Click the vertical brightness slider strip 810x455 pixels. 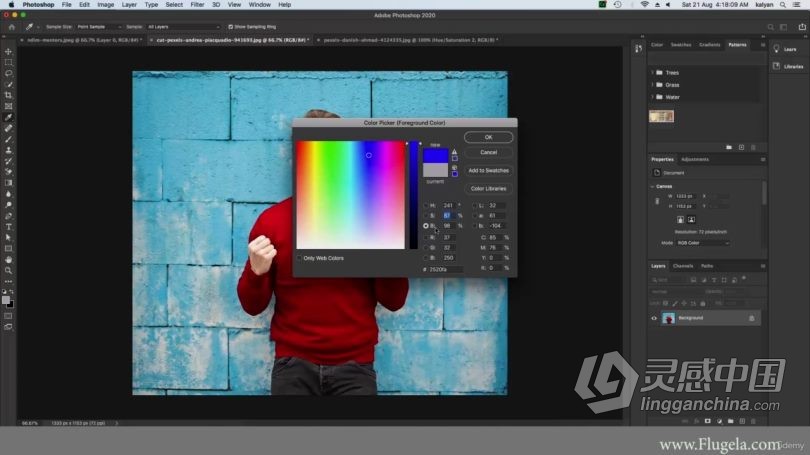(413, 195)
